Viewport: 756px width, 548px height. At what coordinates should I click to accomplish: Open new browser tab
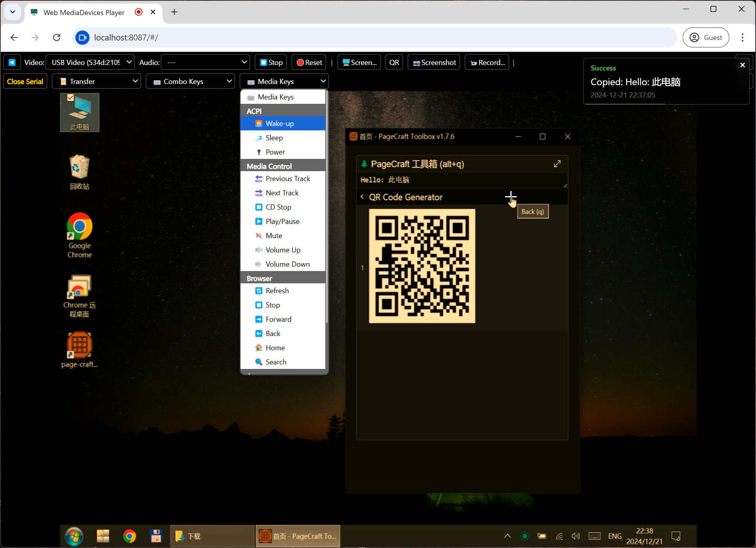click(x=174, y=12)
